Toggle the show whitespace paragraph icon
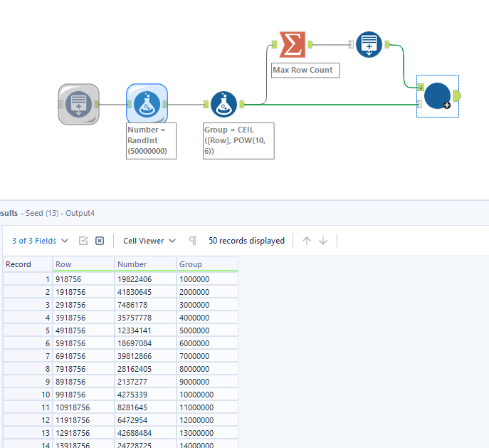Image resolution: width=489 pixels, height=448 pixels. (x=193, y=241)
